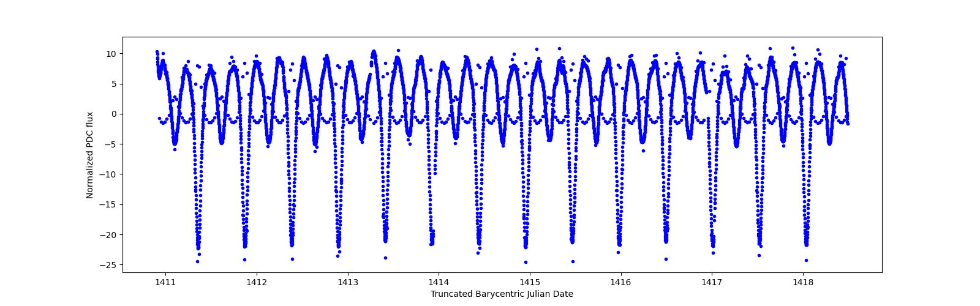Click x-axis tick label 1413
Screen dimensions: 980x306
pos(348,282)
